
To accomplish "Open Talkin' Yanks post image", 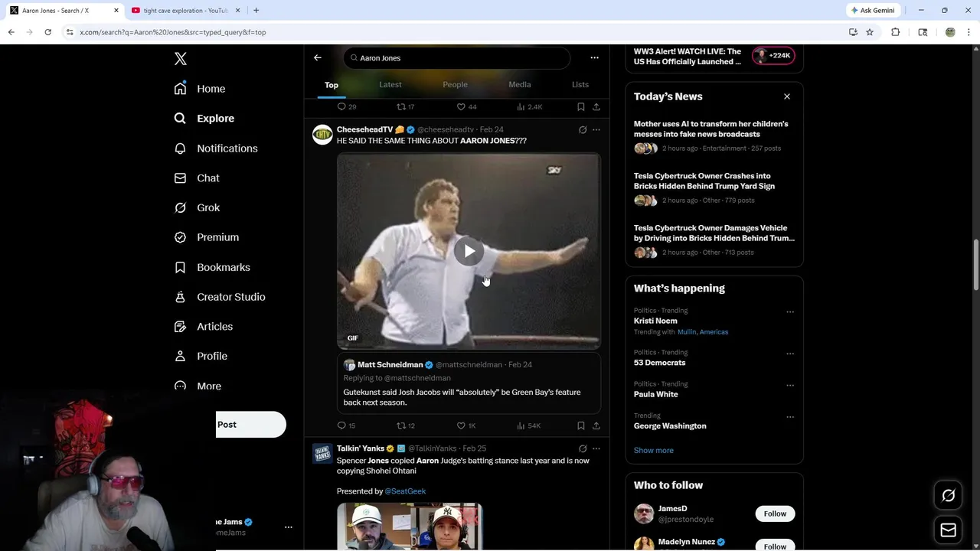I will pos(410,527).
